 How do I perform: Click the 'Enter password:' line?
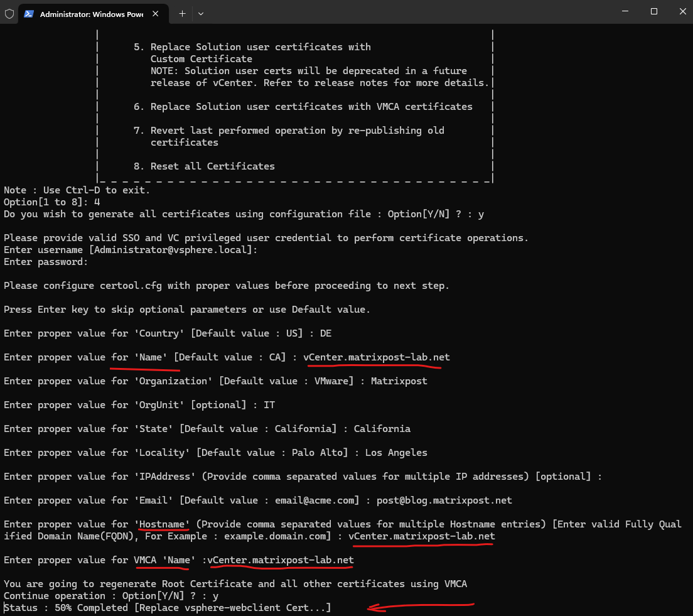(x=46, y=262)
